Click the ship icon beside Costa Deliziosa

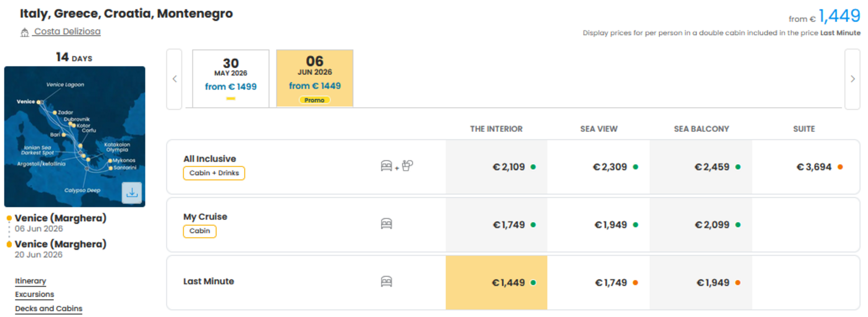pyautogui.click(x=25, y=32)
